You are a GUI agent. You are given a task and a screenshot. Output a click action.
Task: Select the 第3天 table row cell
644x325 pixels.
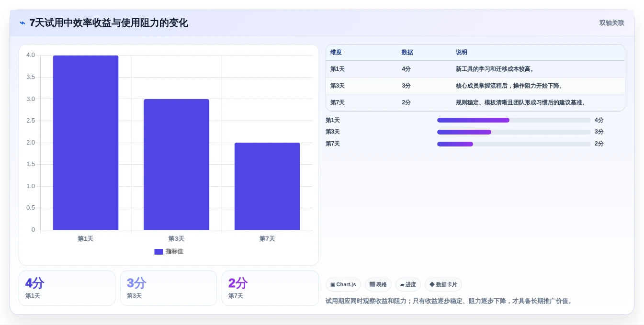pos(338,86)
